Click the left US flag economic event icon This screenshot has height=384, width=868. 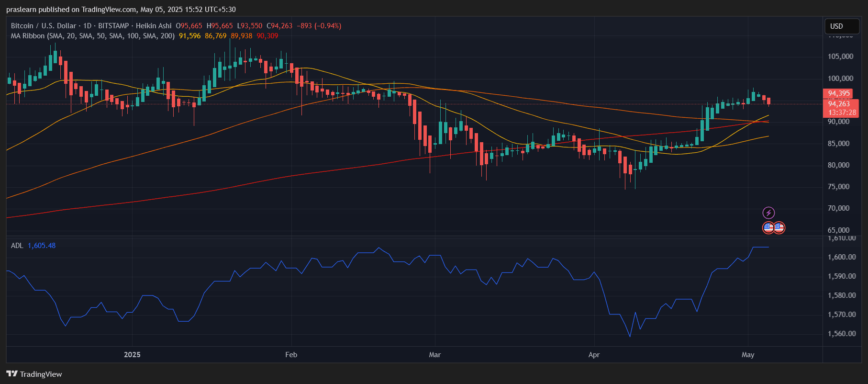768,227
